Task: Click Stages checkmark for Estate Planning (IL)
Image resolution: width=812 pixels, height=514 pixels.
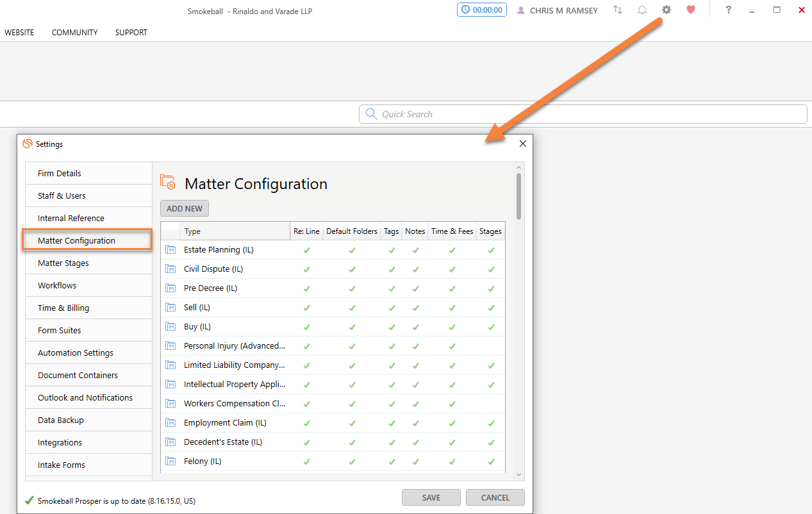Action: (x=491, y=250)
